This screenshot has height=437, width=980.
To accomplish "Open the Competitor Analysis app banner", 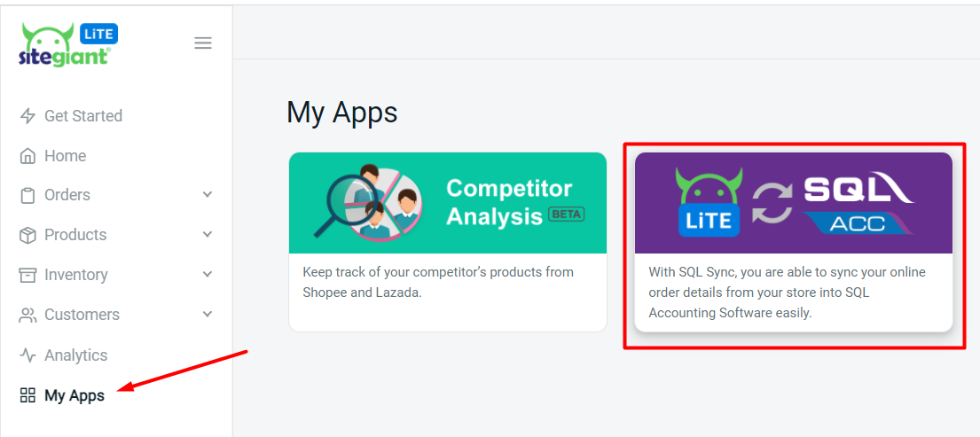I will pos(448,203).
